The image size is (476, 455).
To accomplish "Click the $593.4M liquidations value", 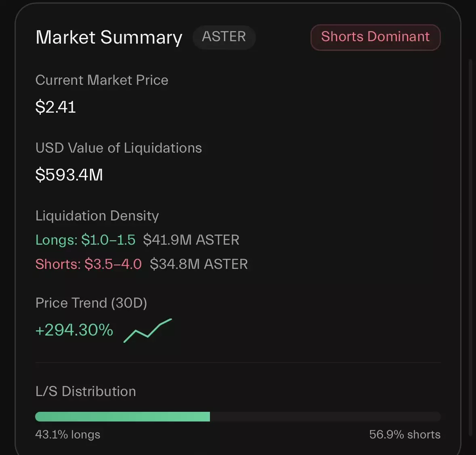I will coord(69,175).
